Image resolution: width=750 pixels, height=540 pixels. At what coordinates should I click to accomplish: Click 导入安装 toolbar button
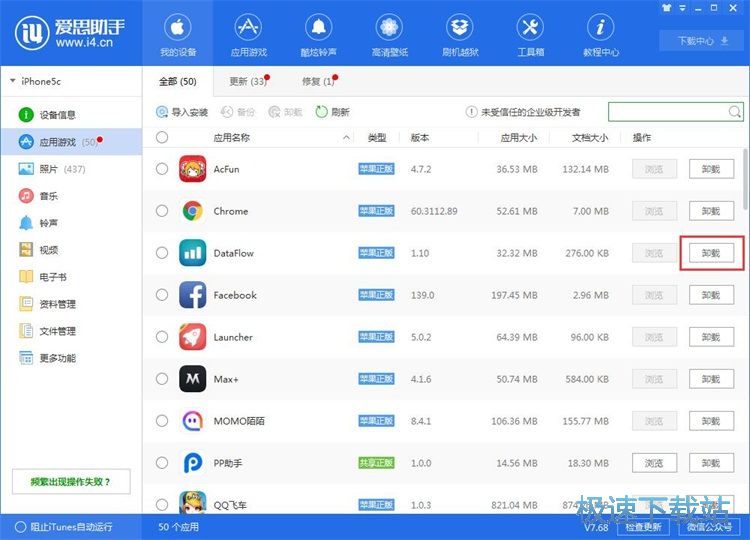point(182,112)
